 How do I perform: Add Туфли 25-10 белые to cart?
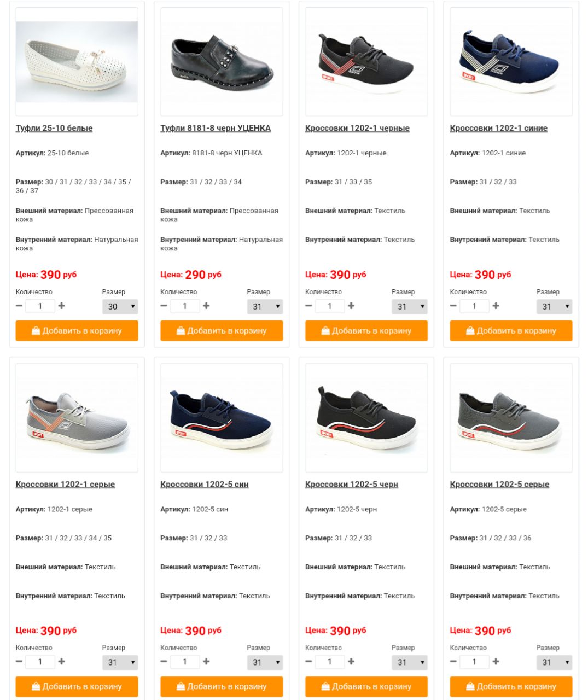[77, 331]
